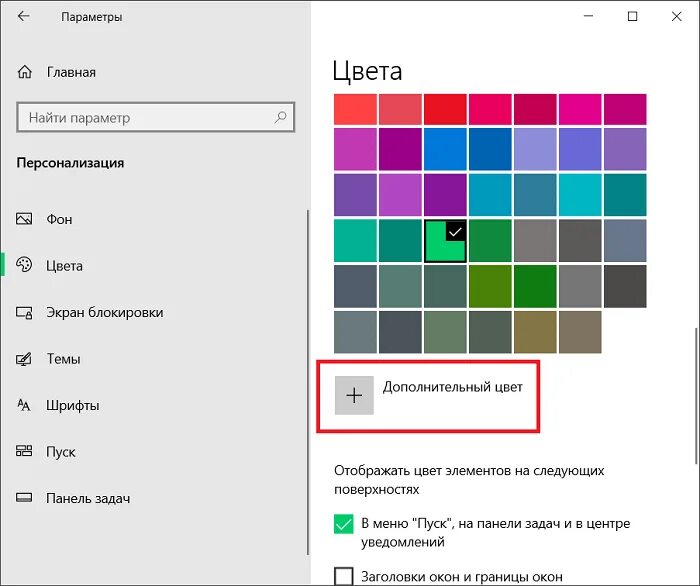Pick the first coral red swatch in the top row
The height and width of the screenshot is (586, 700).
(x=355, y=109)
